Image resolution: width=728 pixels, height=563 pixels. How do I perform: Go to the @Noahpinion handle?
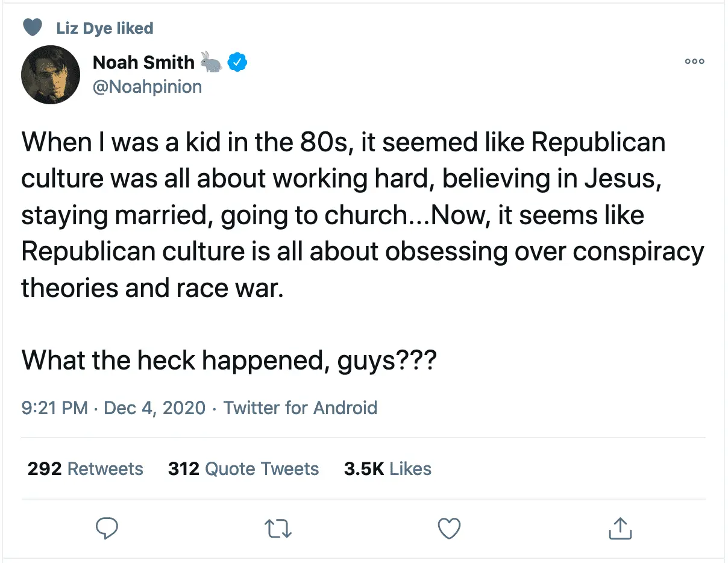[148, 87]
